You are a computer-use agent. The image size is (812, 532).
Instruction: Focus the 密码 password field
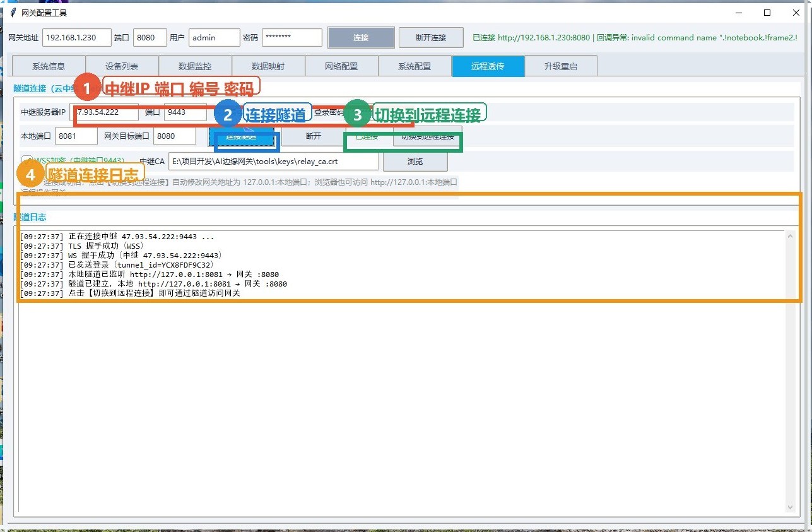pos(292,37)
